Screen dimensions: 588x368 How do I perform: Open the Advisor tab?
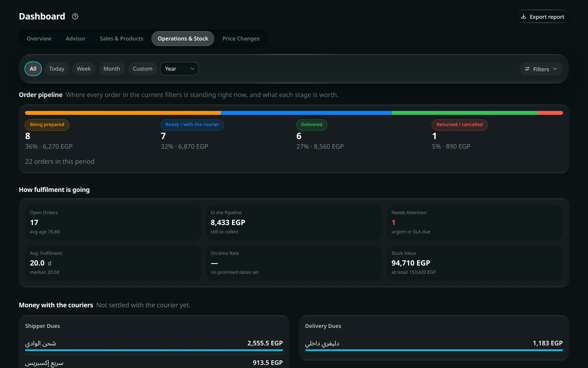pos(76,39)
